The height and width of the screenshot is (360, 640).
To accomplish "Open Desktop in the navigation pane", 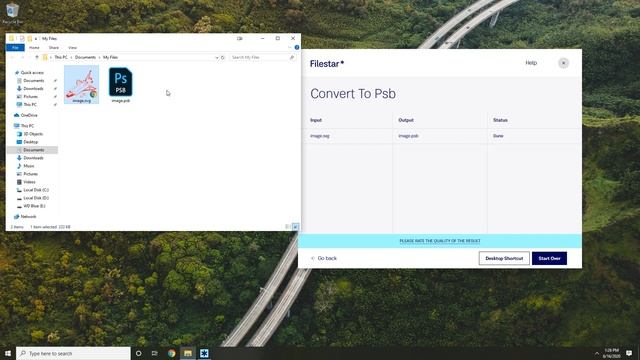I will pyautogui.click(x=31, y=142).
